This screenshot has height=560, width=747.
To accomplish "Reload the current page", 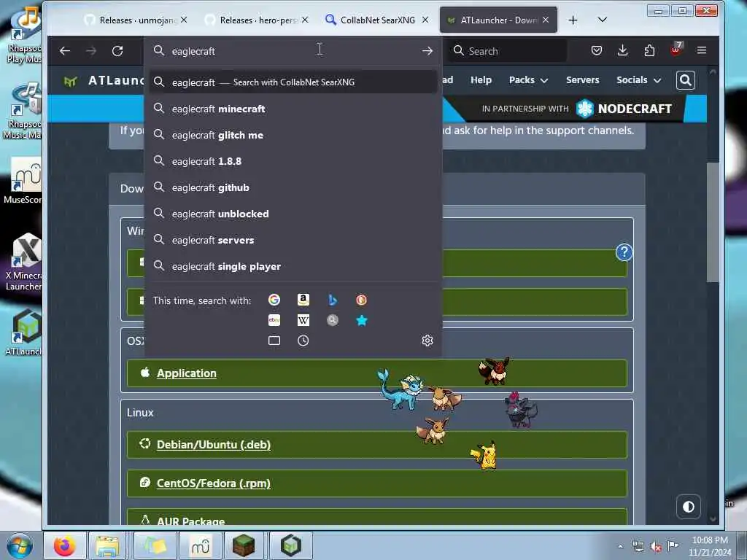I will (x=117, y=50).
